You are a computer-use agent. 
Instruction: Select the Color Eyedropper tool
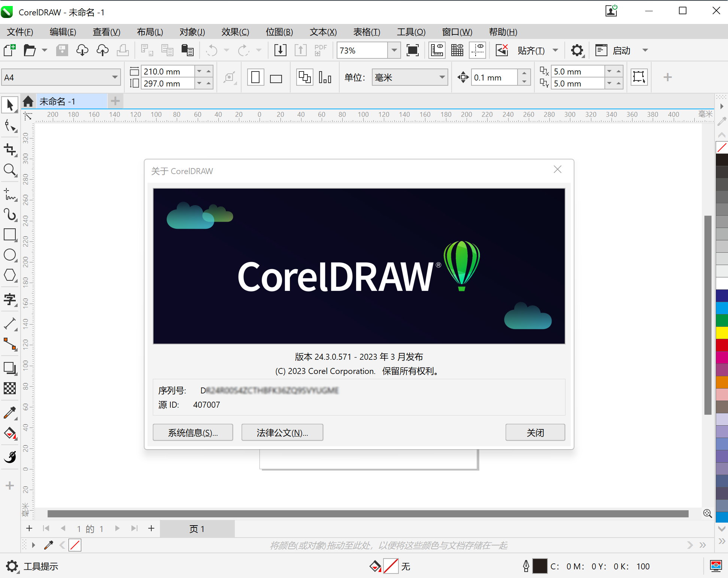[10, 413]
